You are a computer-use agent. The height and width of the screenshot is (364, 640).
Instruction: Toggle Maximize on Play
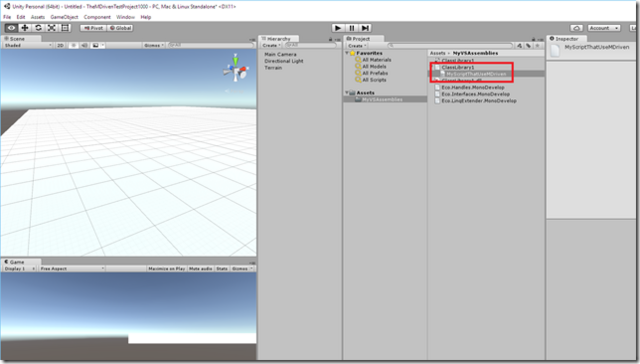coord(167,269)
